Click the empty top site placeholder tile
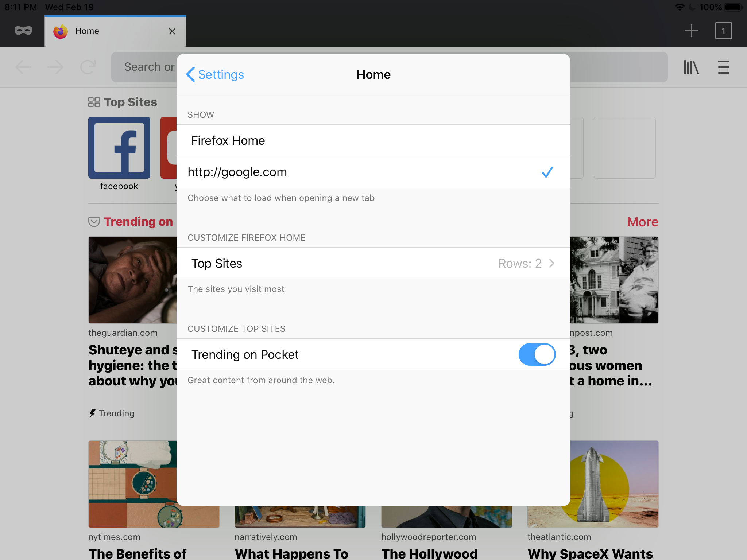 pyautogui.click(x=624, y=148)
